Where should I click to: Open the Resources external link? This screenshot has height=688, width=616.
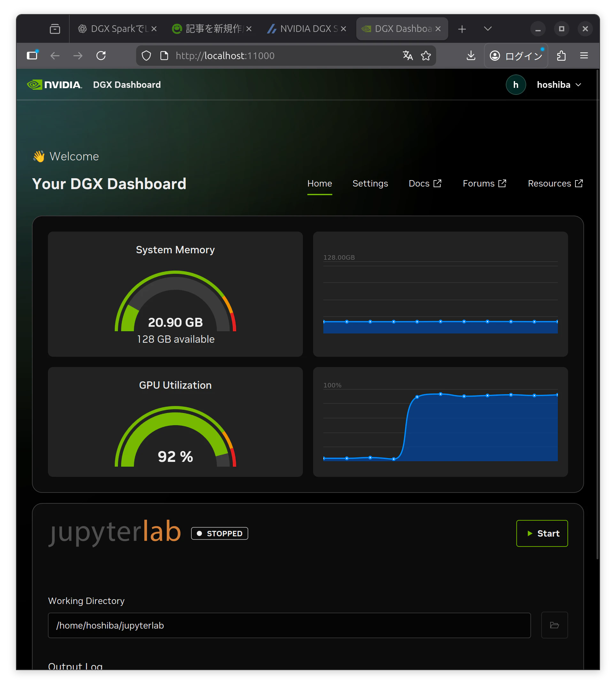[555, 183]
